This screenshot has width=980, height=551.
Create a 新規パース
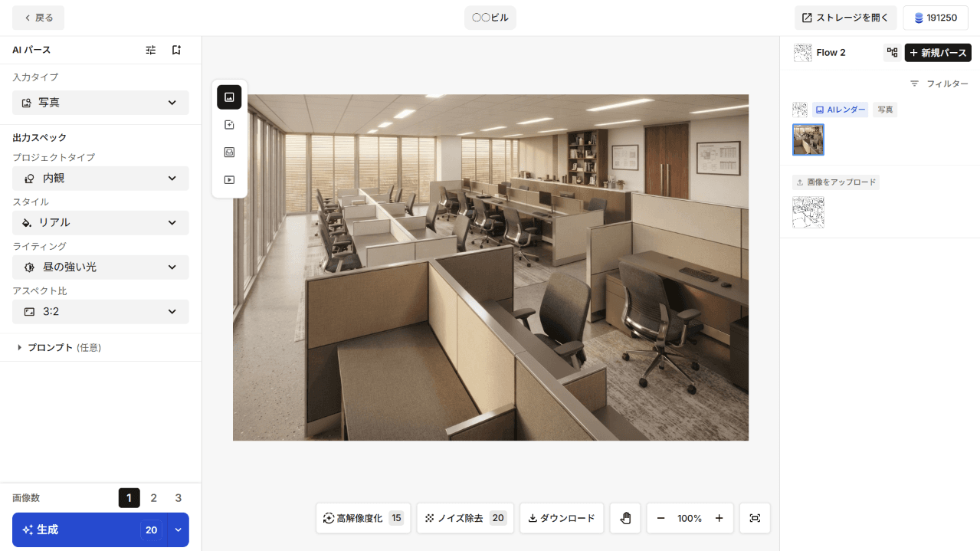(x=938, y=53)
